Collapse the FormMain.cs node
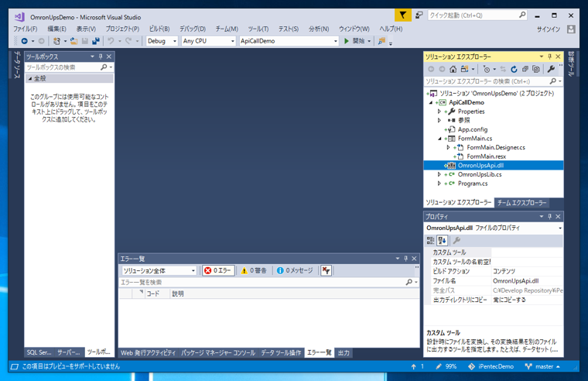Image resolution: width=588 pixels, height=381 pixels. tap(439, 139)
